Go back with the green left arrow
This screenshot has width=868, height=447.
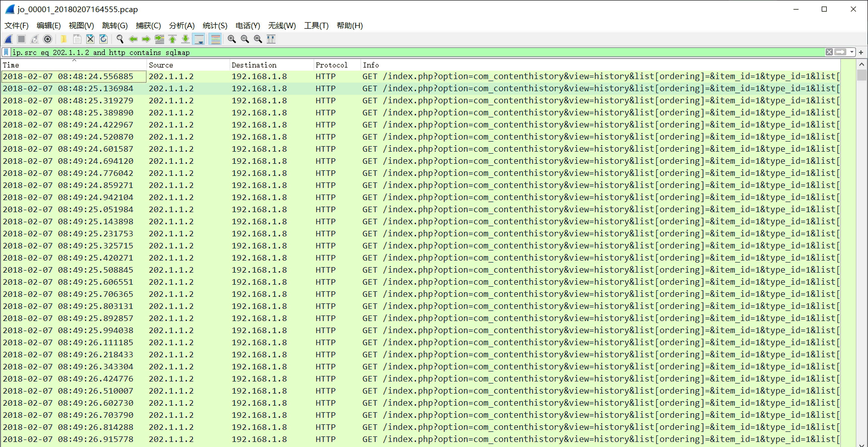click(x=133, y=39)
